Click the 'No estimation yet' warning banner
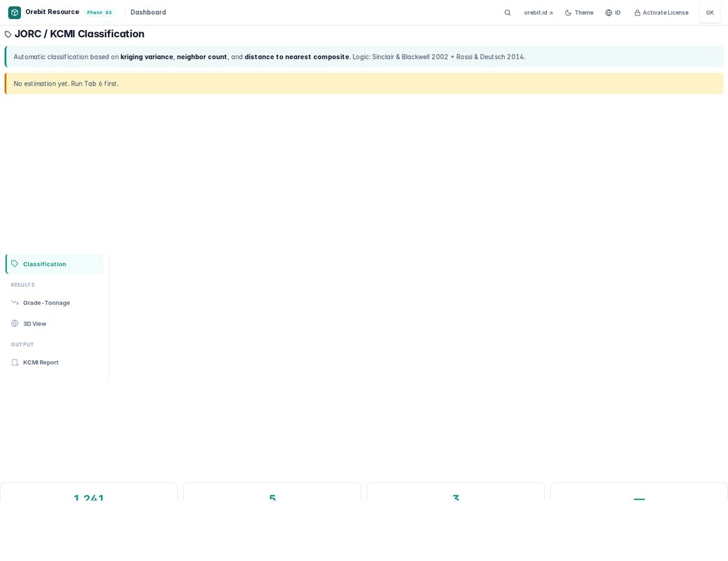728x561 pixels. point(364,83)
